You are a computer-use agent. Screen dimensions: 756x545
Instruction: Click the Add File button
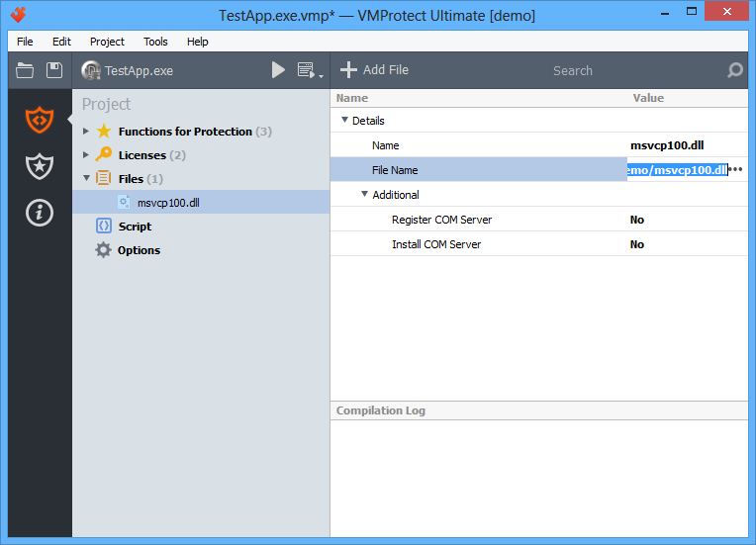coord(374,70)
